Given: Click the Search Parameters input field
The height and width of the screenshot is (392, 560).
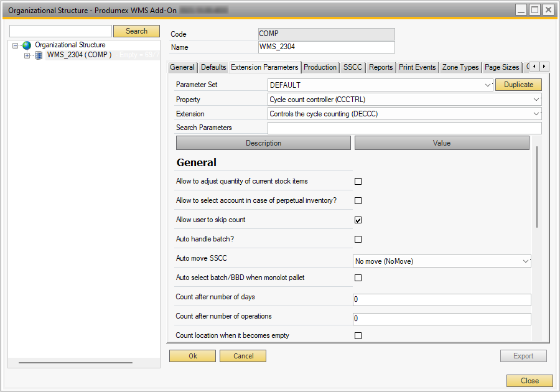Looking at the screenshot, I should click(x=404, y=128).
